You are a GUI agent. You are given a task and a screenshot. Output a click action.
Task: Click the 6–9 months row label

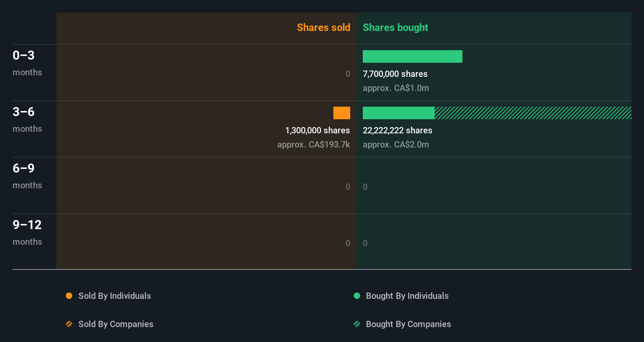pos(27,176)
